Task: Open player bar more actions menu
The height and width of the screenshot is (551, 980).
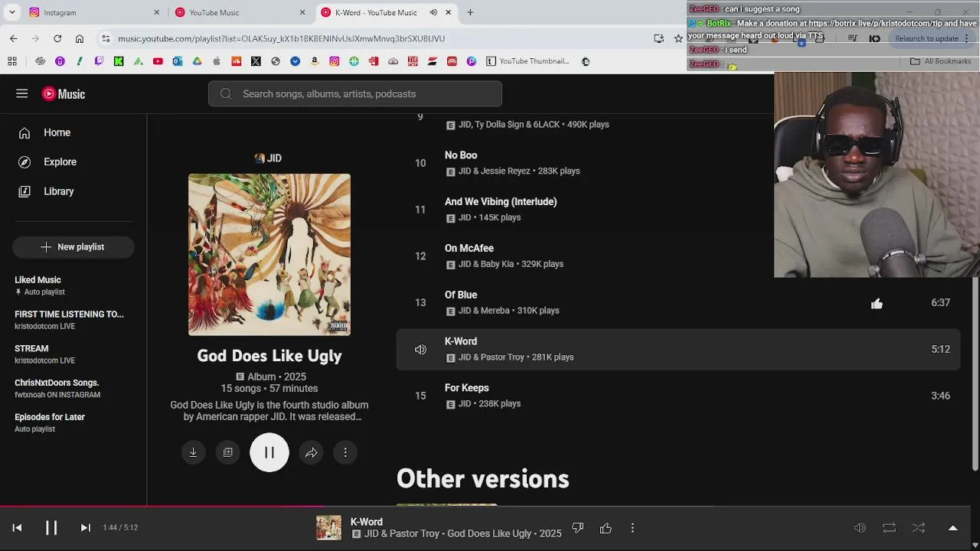Action: pyautogui.click(x=632, y=528)
